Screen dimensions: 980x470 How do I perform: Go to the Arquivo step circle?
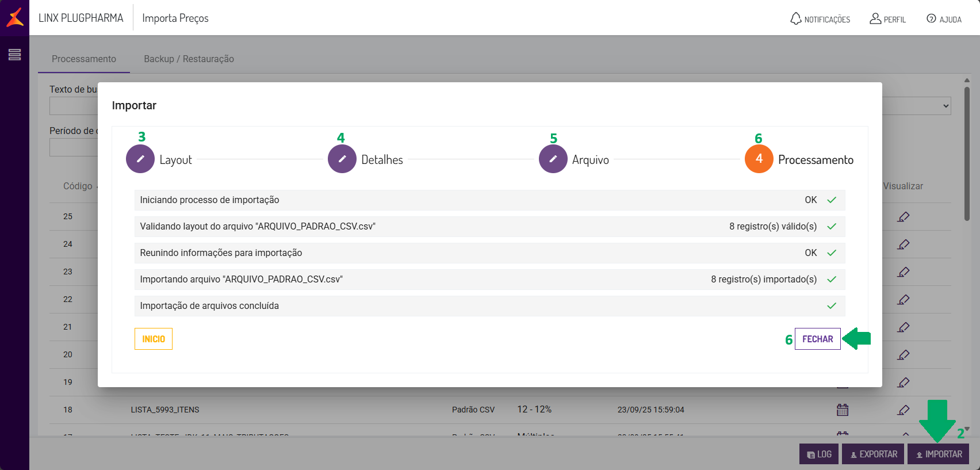[x=553, y=159]
